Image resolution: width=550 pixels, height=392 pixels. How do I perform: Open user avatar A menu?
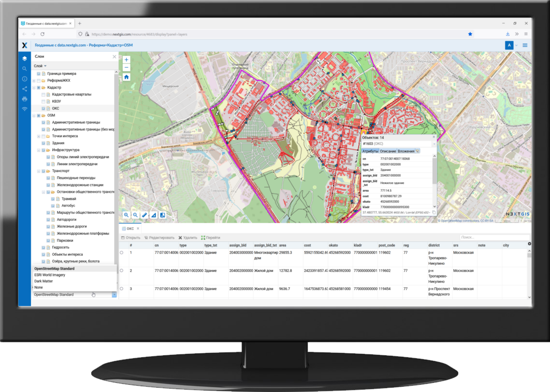(509, 45)
